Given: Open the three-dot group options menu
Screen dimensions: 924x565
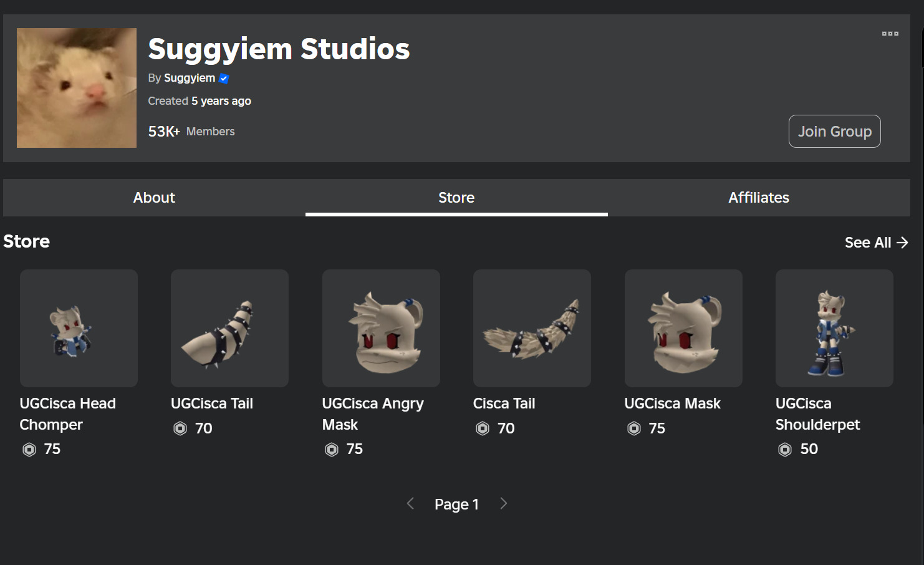Looking at the screenshot, I should tap(890, 34).
